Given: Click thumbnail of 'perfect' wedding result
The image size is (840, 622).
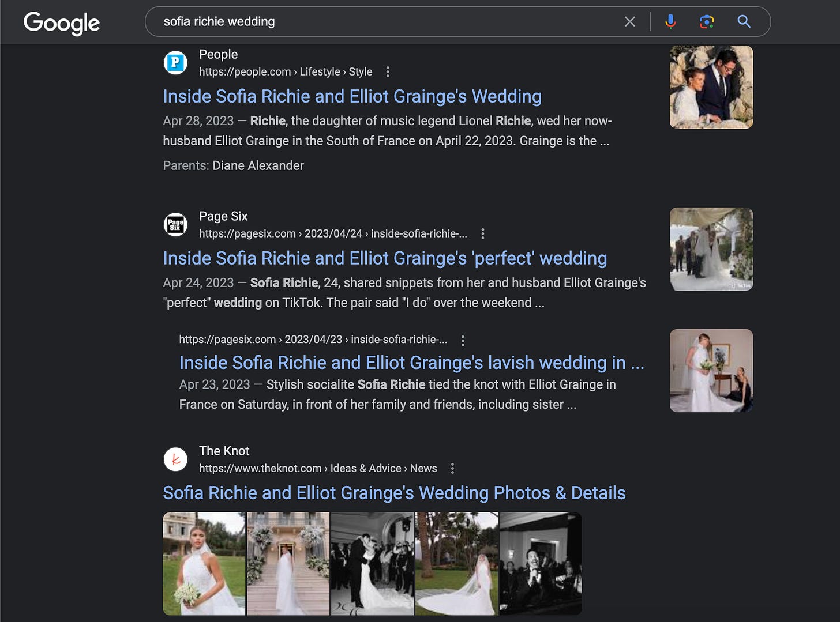Looking at the screenshot, I should pyautogui.click(x=711, y=249).
